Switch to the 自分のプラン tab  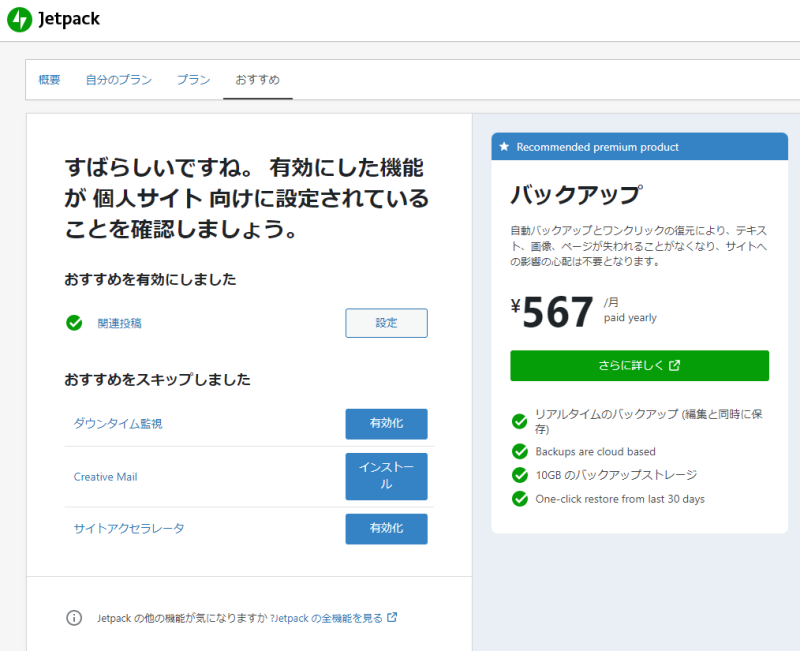[x=119, y=80]
